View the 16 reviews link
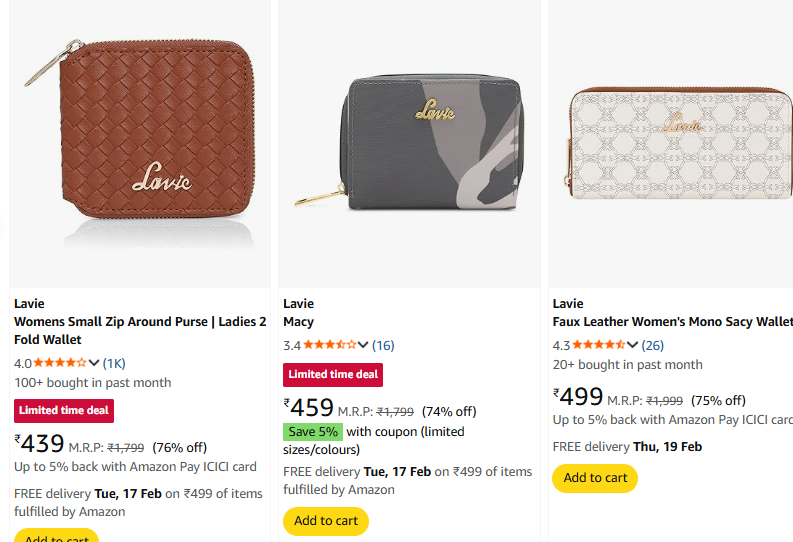Viewport: 793px width, 542px height. pos(383,345)
